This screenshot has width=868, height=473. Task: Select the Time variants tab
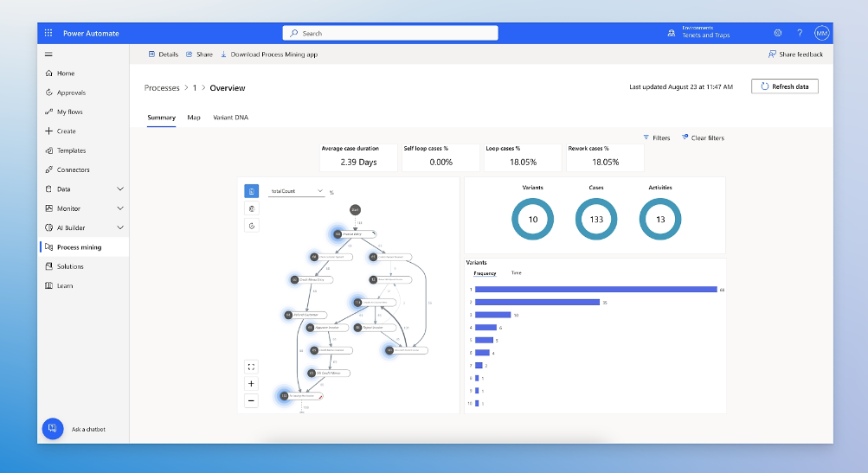point(516,272)
